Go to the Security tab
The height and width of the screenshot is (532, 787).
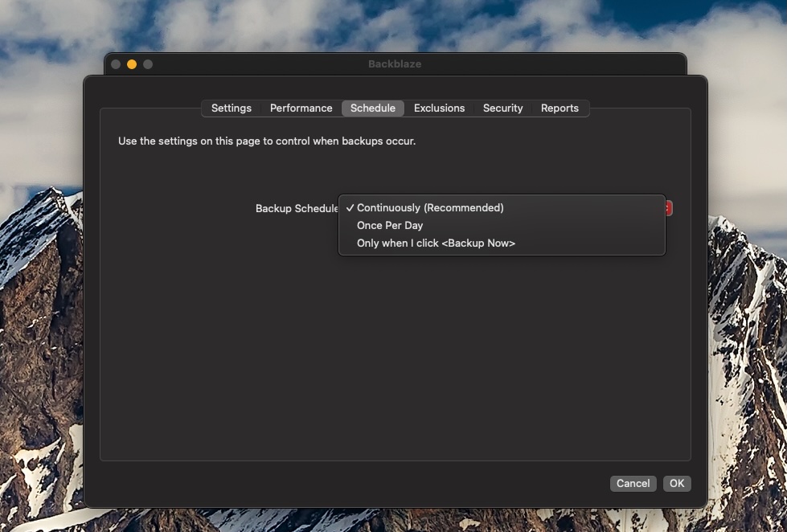click(x=502, y=108)
